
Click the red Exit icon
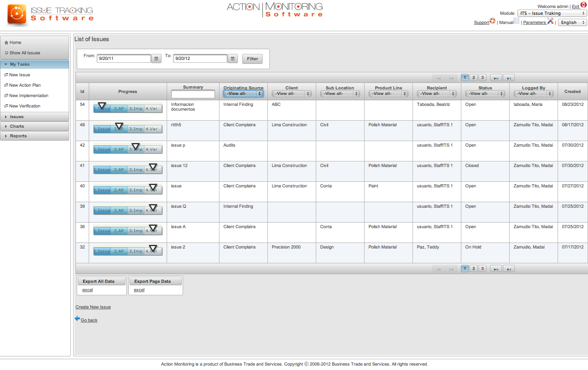click(x=584, y=5)
